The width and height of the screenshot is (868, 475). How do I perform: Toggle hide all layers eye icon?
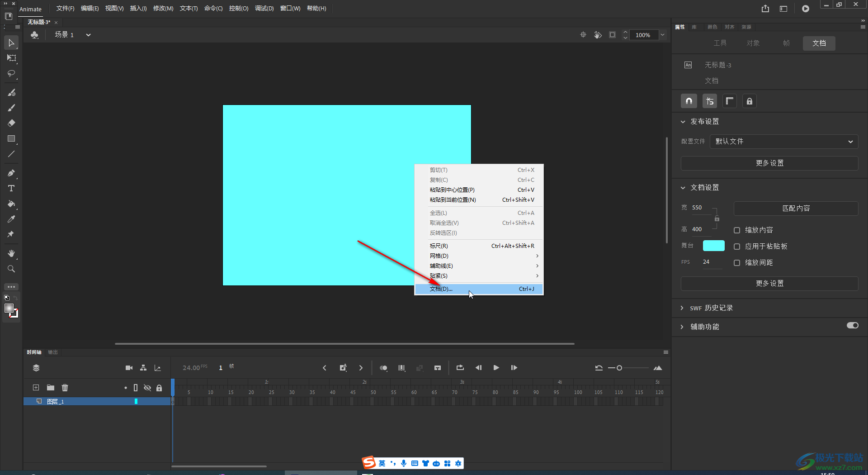click(x=147, y=388)
